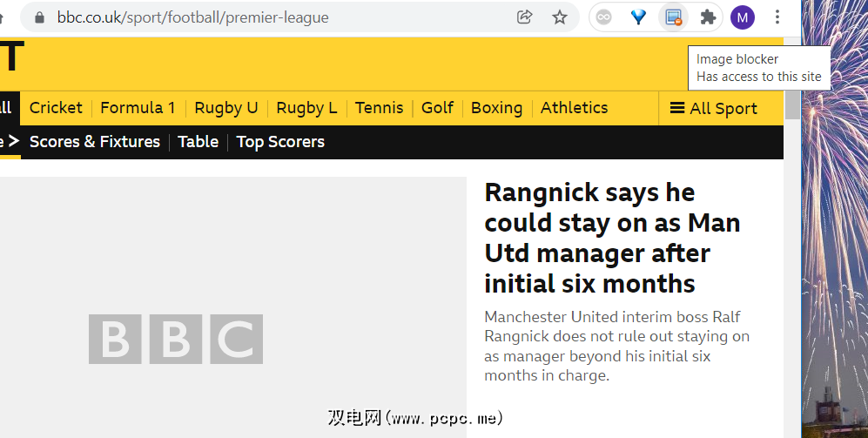Go to Cricket section
868x438 pixels.
point(56,108)
